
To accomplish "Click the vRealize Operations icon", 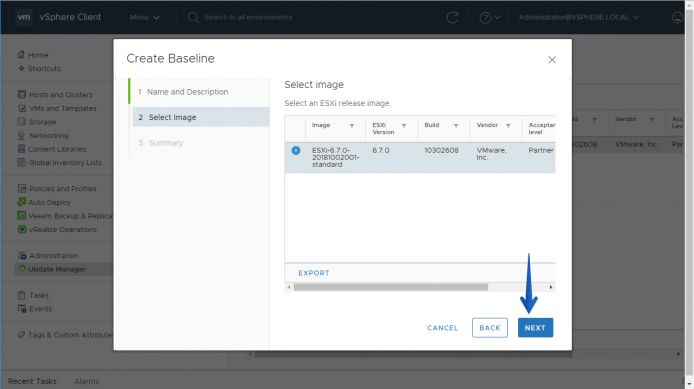I will click(x=22, y=229).
